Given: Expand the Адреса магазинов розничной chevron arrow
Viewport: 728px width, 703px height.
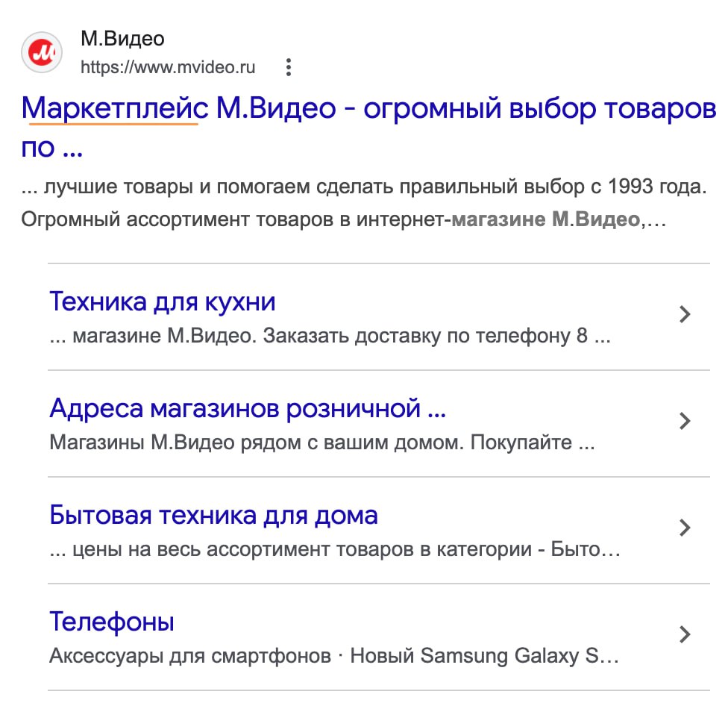Looking at the screenshot, I should [x=685, y=422].
